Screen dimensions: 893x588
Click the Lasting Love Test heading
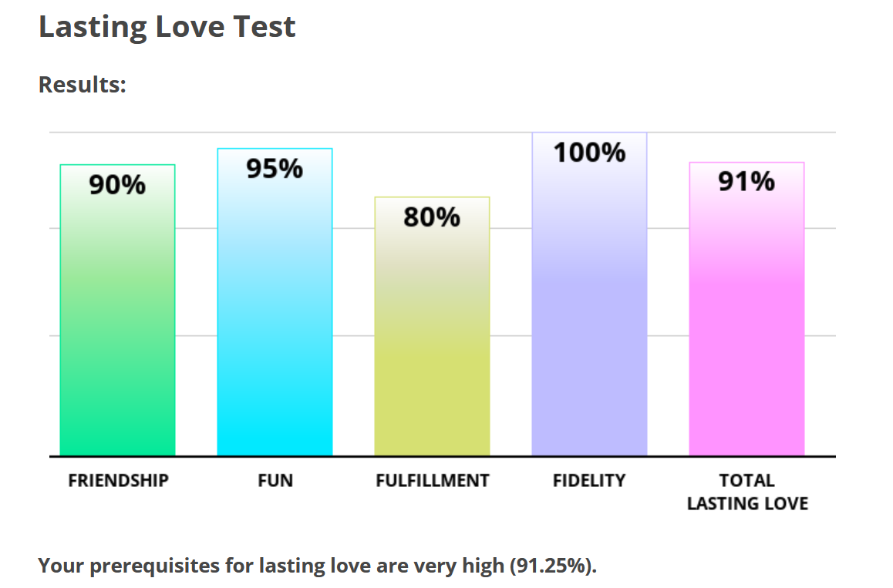click(167, 27)
